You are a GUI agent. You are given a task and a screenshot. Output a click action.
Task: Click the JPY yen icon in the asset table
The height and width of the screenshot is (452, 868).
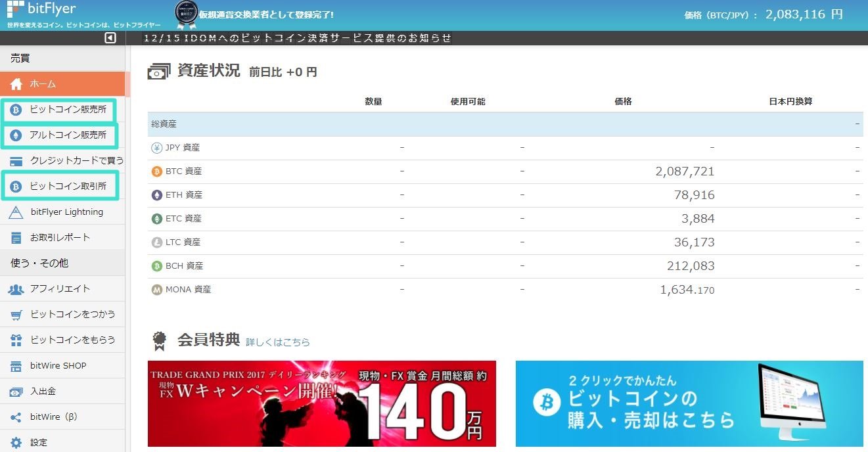[156, 147]
